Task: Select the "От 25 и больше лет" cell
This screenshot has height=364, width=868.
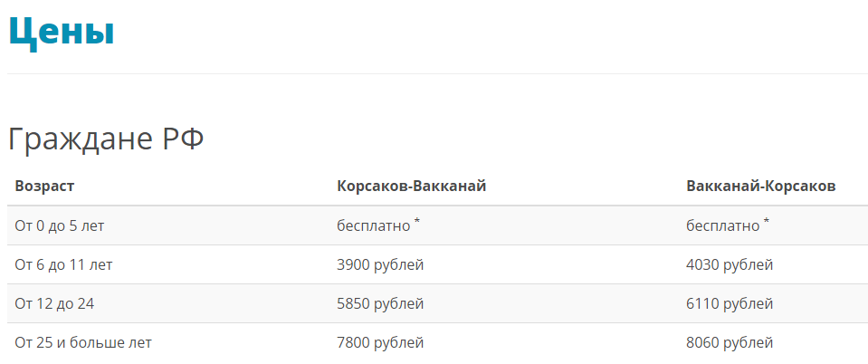Action: click(83, 342)
